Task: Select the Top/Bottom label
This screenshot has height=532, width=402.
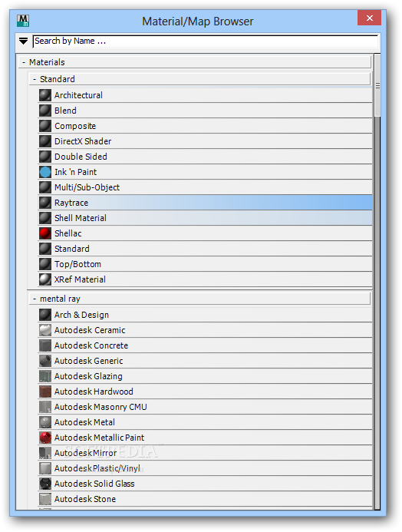Action: click(78, 264)
